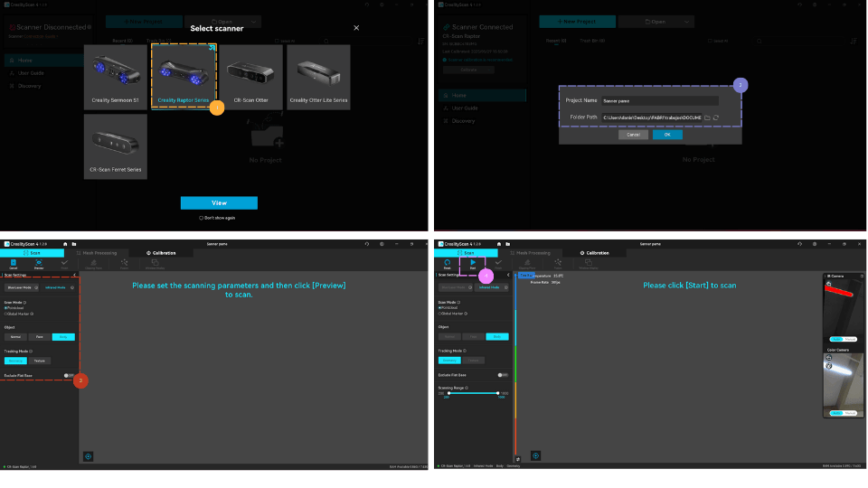This screenshot has width=868, height=488.
Task: Check the Don't show again option
Action: point(202,218)
